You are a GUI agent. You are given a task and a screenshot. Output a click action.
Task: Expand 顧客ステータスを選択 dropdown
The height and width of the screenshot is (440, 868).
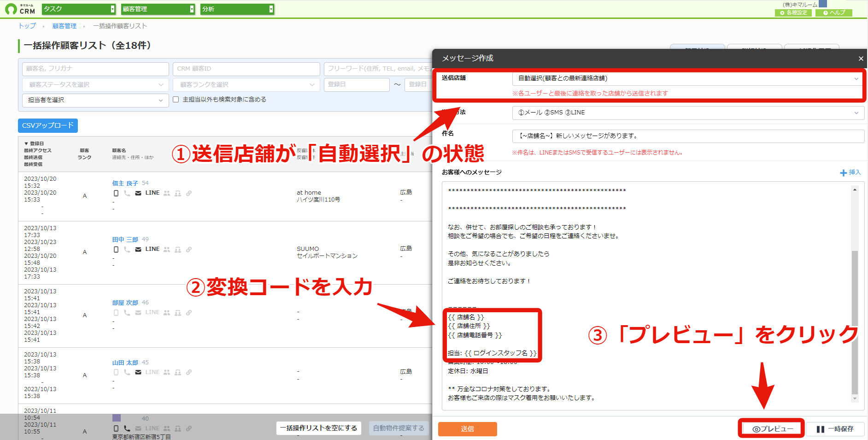tap(95, 85)
